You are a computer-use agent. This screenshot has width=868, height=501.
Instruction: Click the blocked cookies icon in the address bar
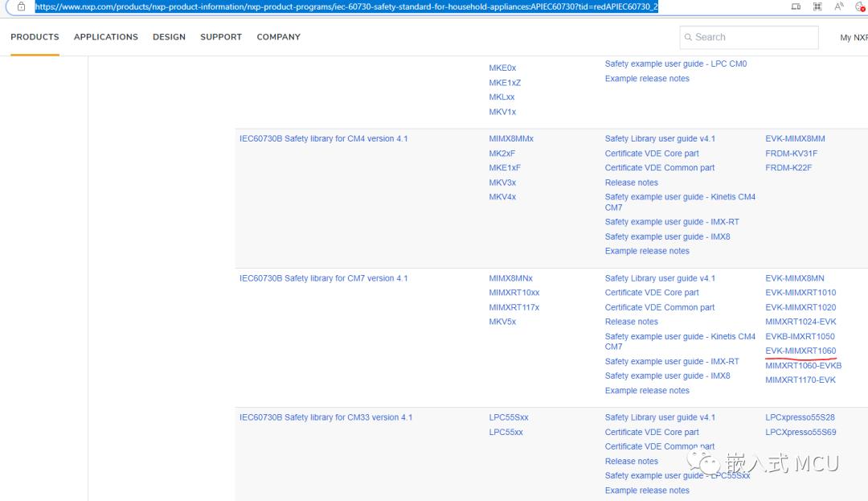tap(860, 6)
